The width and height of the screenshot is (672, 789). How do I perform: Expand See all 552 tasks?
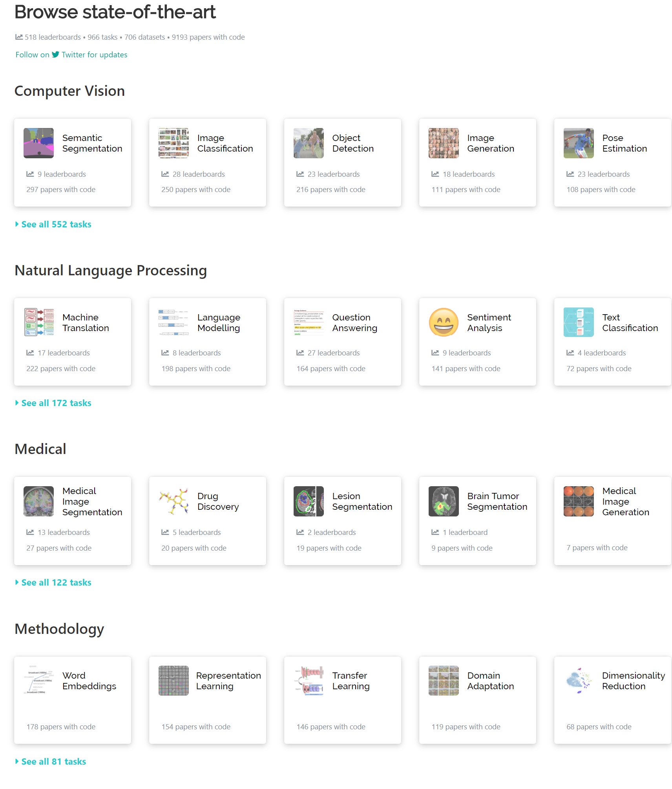pos(53,224)
